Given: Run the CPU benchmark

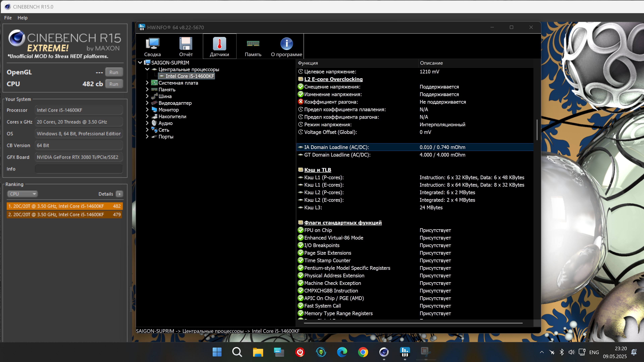Looking at the screenshot, I should (114, 84).
